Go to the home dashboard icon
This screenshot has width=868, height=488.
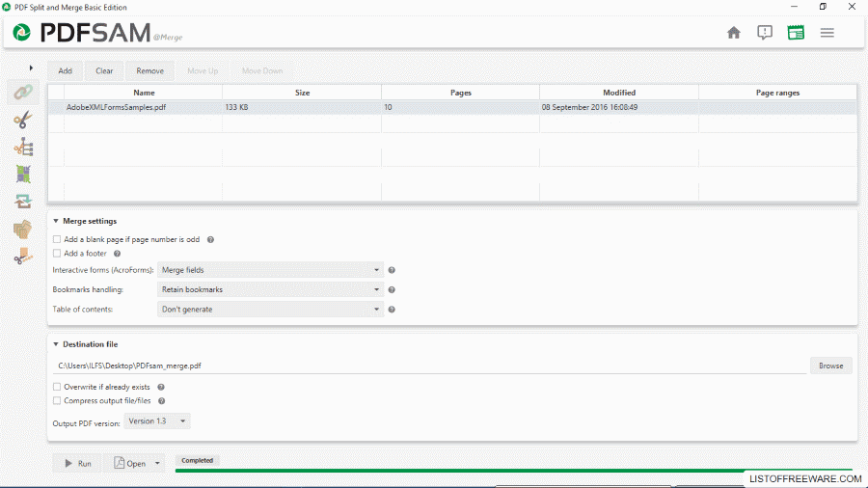[x=734, y=33]
